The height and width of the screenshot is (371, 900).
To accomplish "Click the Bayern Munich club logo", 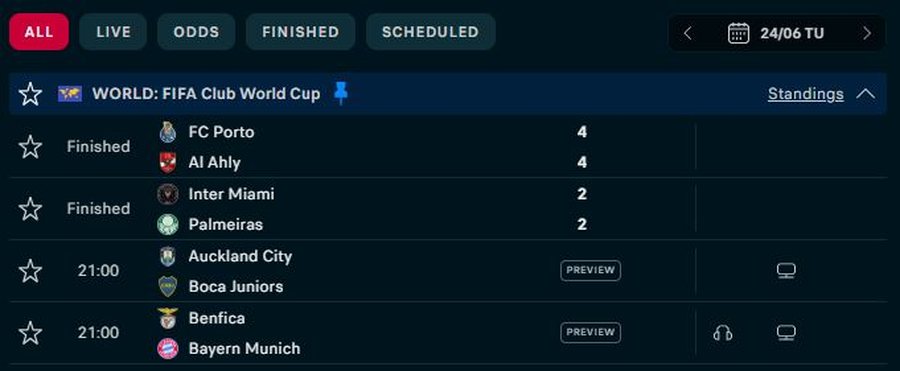I will pyautogui.click(x=168, y=349).
